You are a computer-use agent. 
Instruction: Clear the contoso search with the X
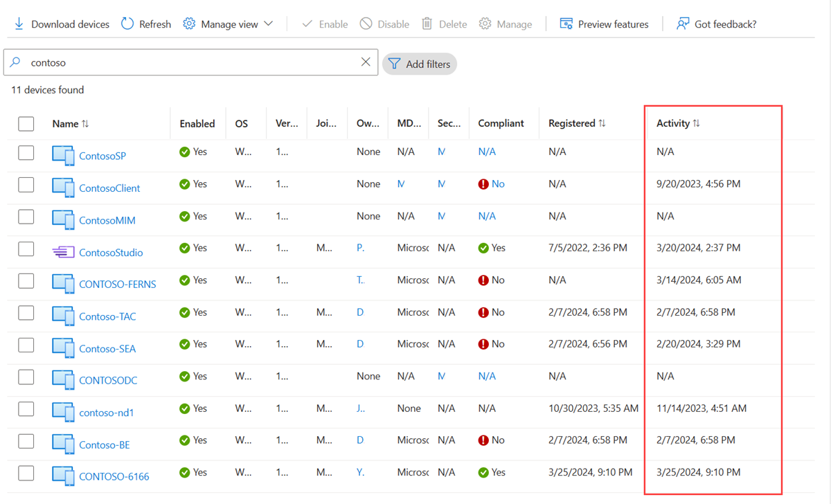(366, 61)
